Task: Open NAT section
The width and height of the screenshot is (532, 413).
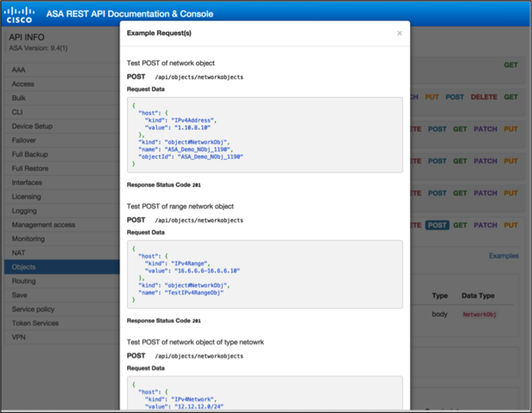Action: (x=62, y=253)
